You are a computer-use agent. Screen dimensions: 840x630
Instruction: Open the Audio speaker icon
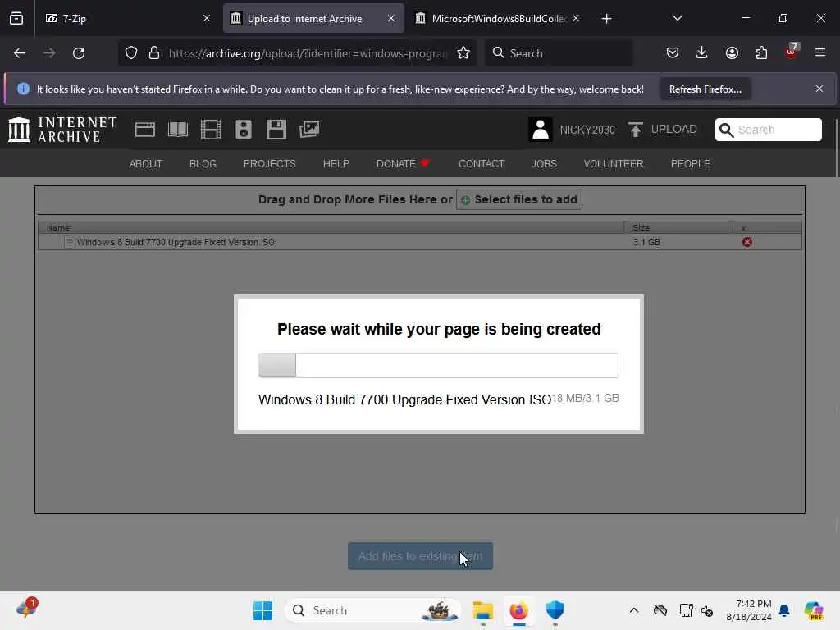point(243,130)
